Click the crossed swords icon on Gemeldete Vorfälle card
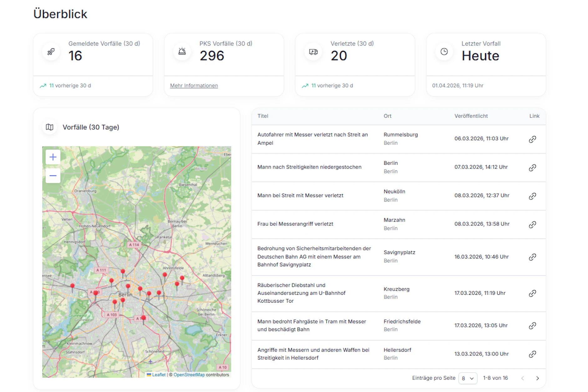 tap(50, 52)
